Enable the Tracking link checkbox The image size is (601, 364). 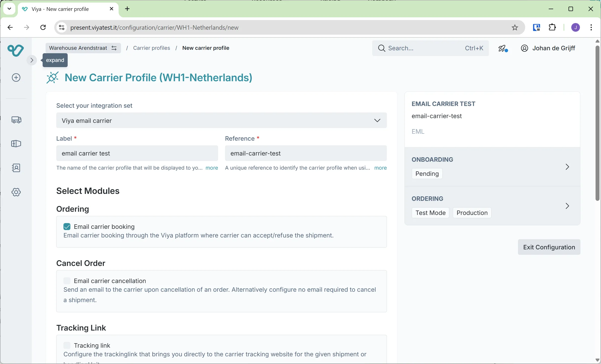pyautogui.click(x=67, y=345)
